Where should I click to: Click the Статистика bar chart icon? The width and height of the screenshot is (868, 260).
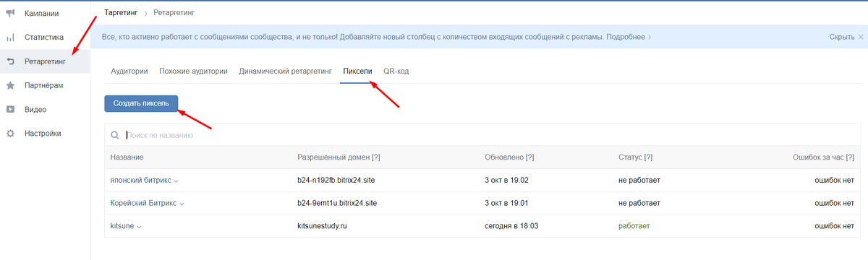(x=11, y=38)
